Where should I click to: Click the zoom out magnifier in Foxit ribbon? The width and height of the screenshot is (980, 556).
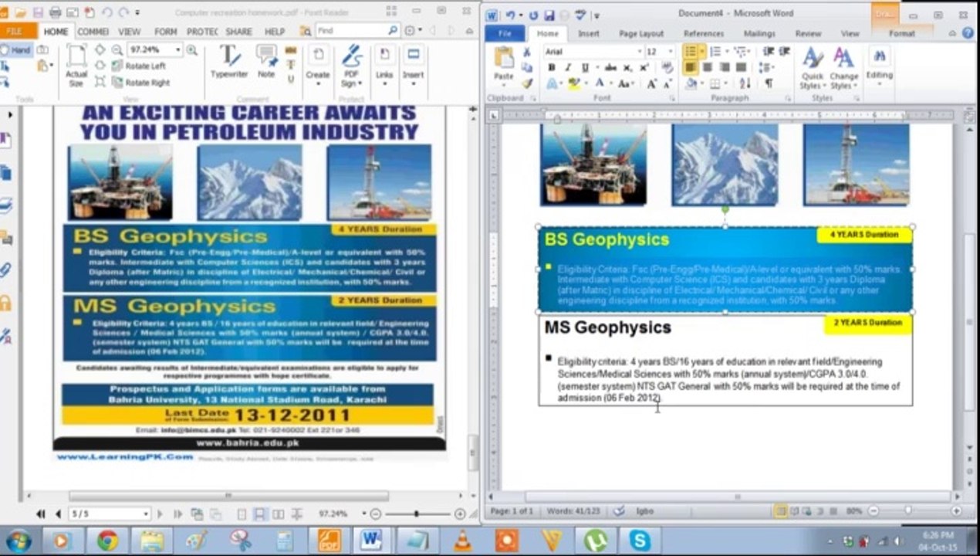point(117,50)
